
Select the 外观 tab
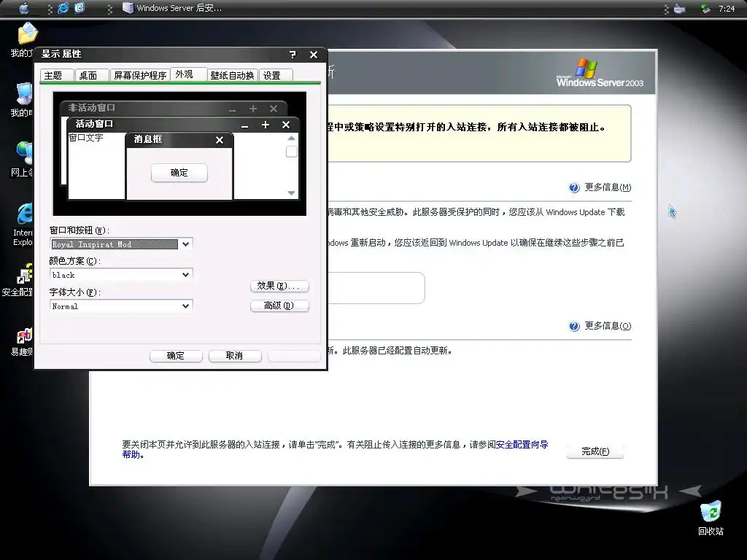pyautogui.click(x=188, y=74)
